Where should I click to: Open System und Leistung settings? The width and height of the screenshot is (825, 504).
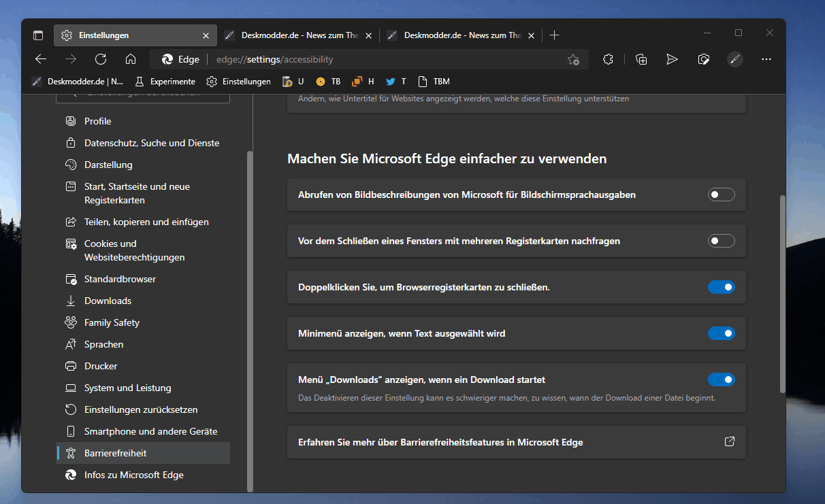click(x=143, y=388)
